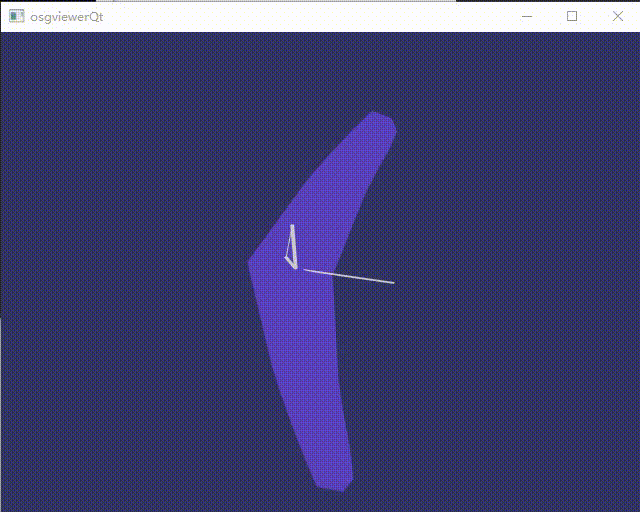Click the left elbow vertex of purple shape
Viewport: 640px width, 512px height.
point(251,263)
